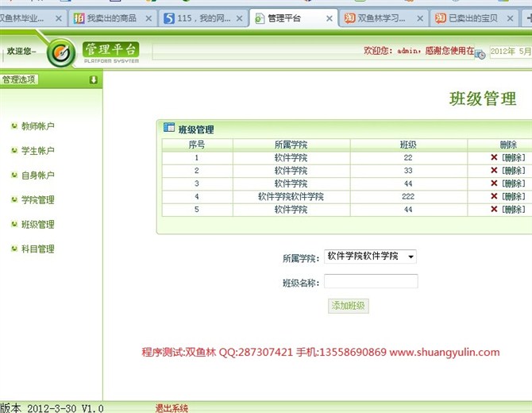Click the new tab plus button
This screenshot has height=413, width=532.
click(x=529, y=18)
